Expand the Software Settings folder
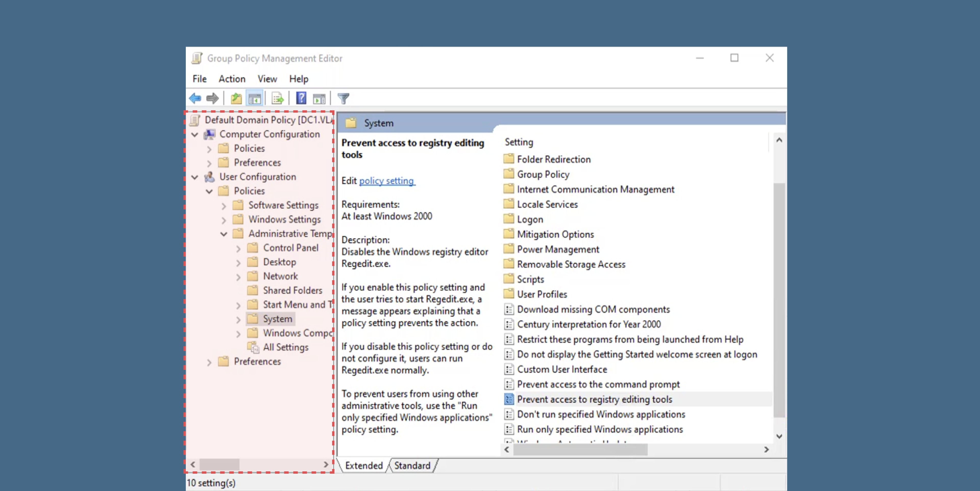980x491 pixels. click(x=224, y=206)
